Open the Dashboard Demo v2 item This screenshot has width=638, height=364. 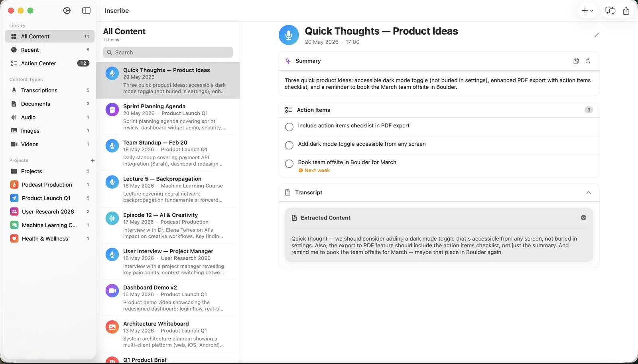tap(168, 298)
